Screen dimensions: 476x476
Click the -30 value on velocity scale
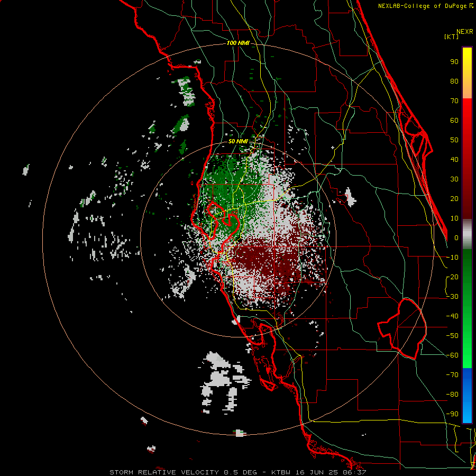(x=452, y=297)
